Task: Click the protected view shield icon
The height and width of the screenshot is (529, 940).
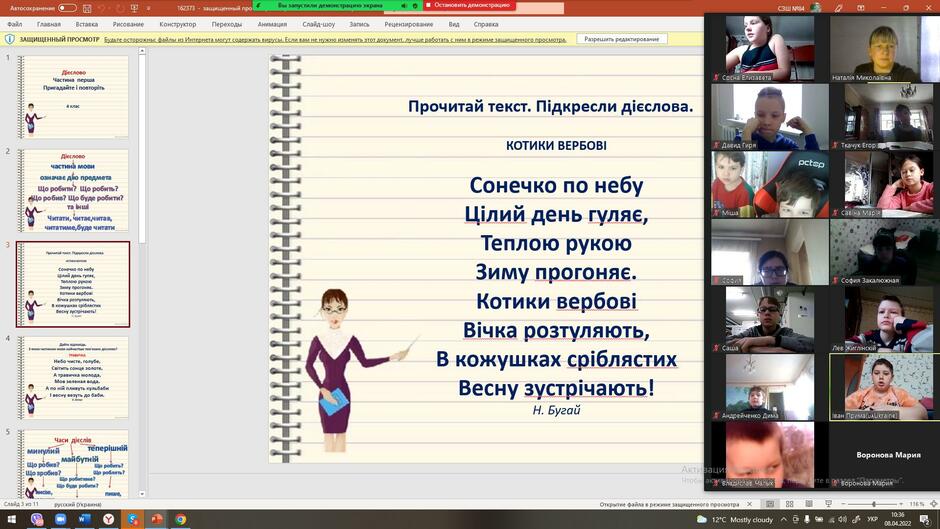Action: click(x=10, y=40)
